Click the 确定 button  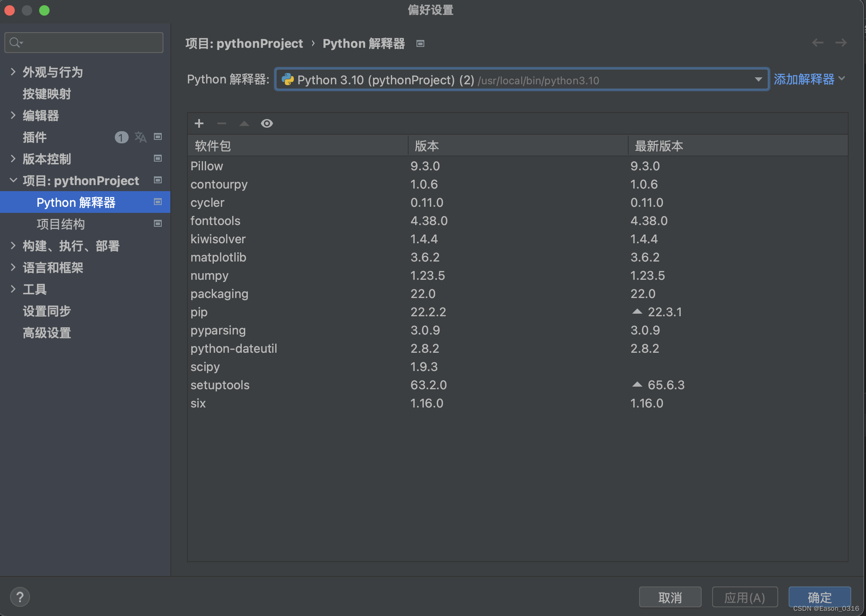click(x=819, y=597)
